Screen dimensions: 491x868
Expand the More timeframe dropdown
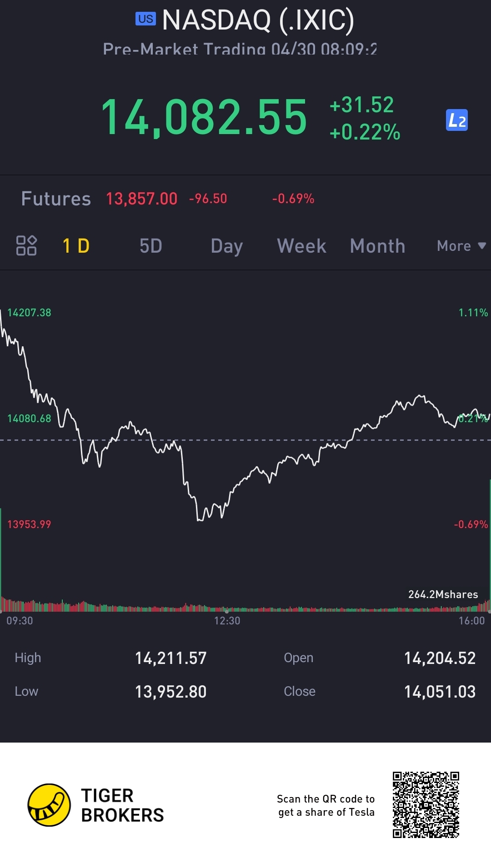[x=461, y=246]
